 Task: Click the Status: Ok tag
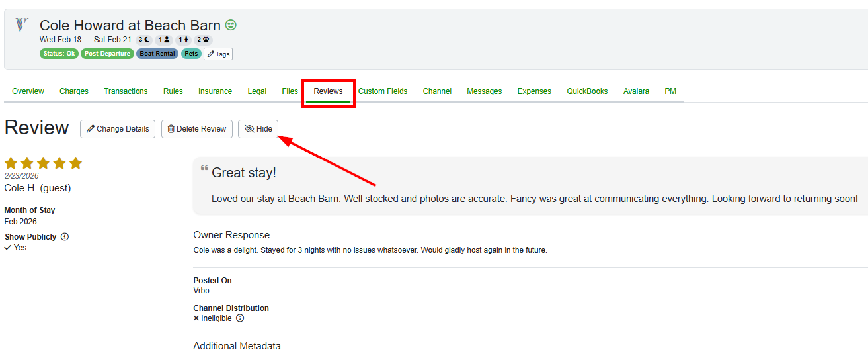pyautogui.click(x=59, y=54)
